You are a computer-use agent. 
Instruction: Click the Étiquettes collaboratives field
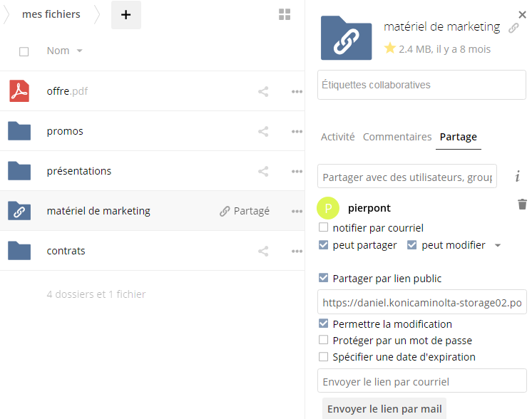(x=421, y=85)
